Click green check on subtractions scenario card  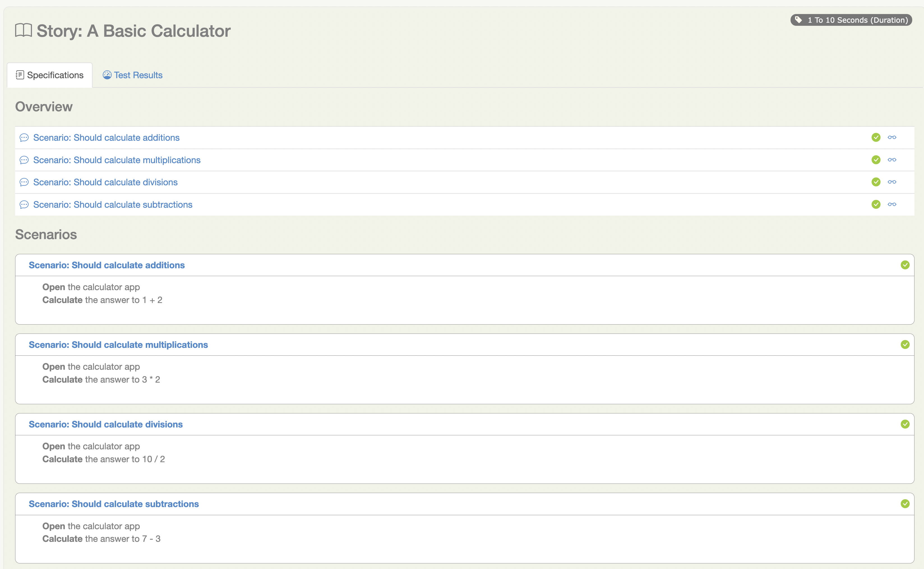(905, 503)
